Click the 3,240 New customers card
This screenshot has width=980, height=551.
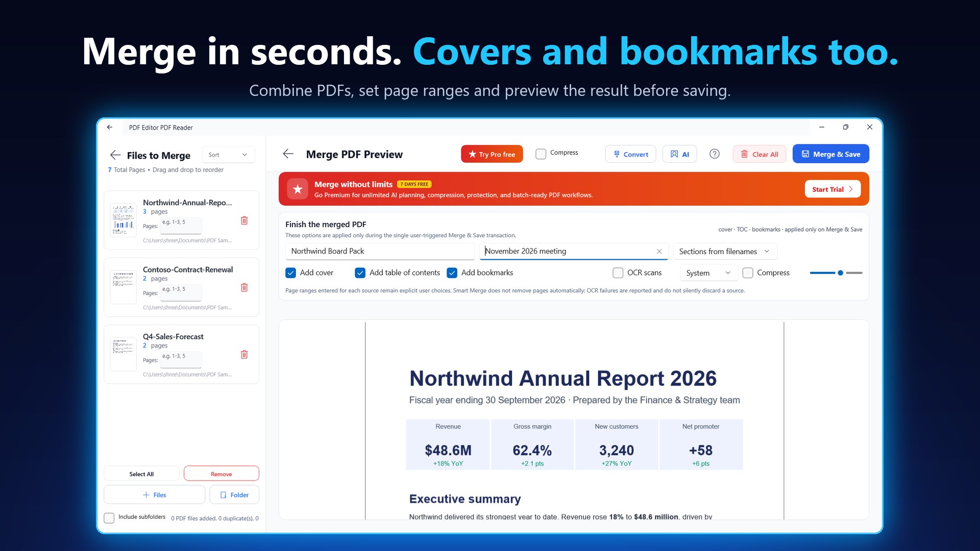[617, 444]
